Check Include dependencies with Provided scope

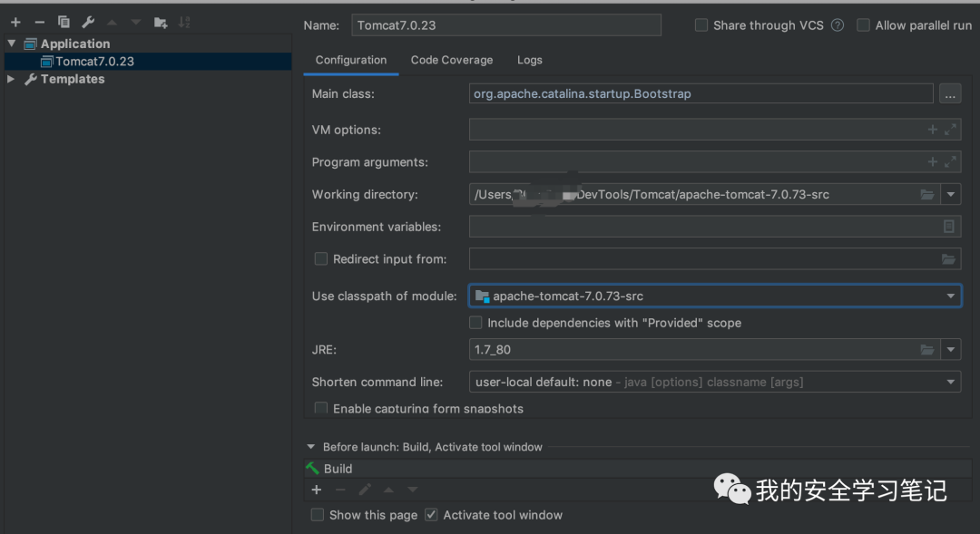point(475,323)
